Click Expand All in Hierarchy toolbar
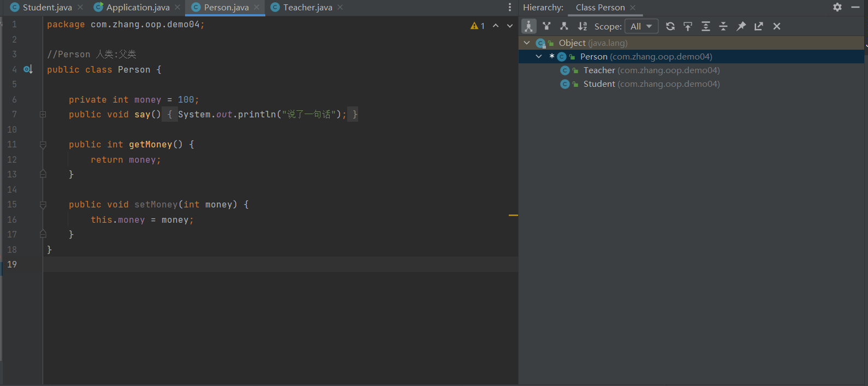 coord(706,26)
